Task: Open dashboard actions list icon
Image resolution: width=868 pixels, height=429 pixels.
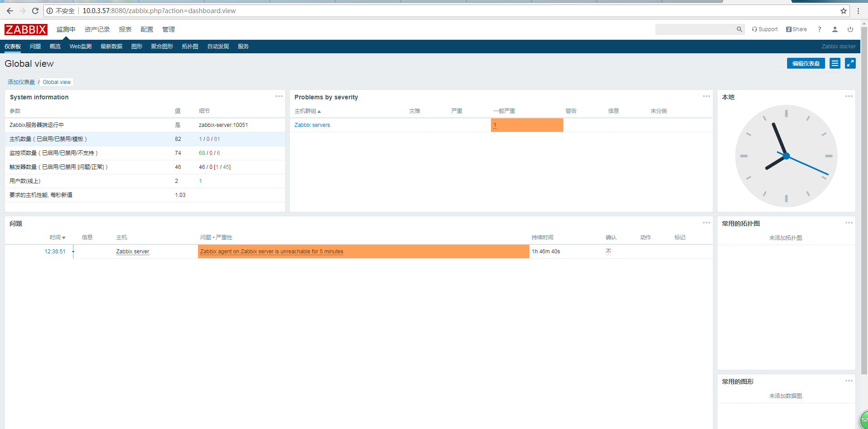Action: [835, 63]
